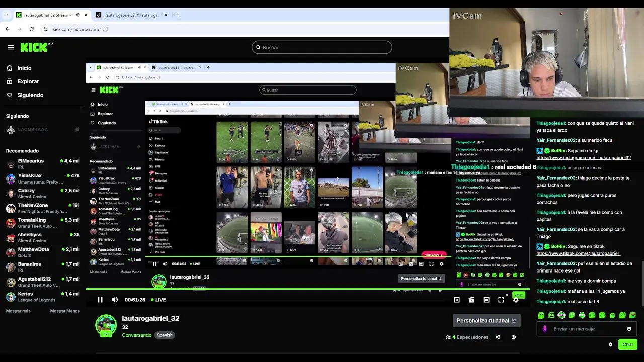Open LACOBRAAA followed channel
The width and height of the screenshot is (644, 362).
[43, 130]
